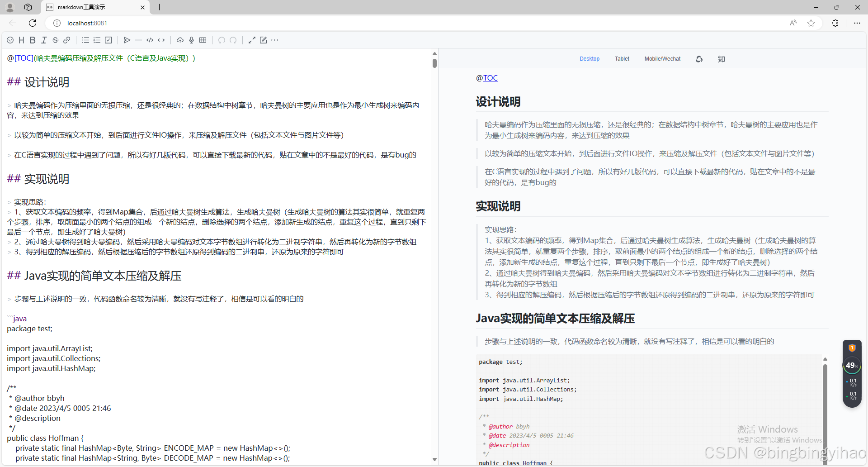Click the editor scrollbar thumb

[x=434, y=63]
